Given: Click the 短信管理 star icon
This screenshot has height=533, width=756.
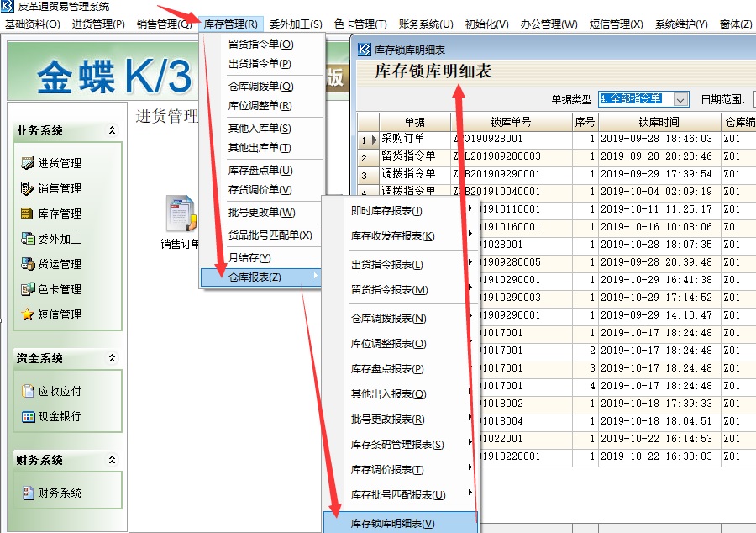Looking at the screenshot, I should 28,314.
